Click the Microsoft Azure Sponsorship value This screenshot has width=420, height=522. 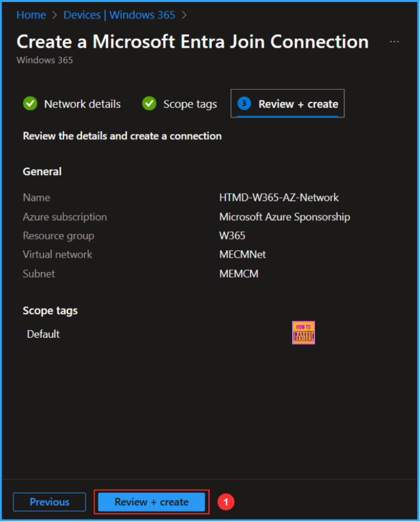284,217
